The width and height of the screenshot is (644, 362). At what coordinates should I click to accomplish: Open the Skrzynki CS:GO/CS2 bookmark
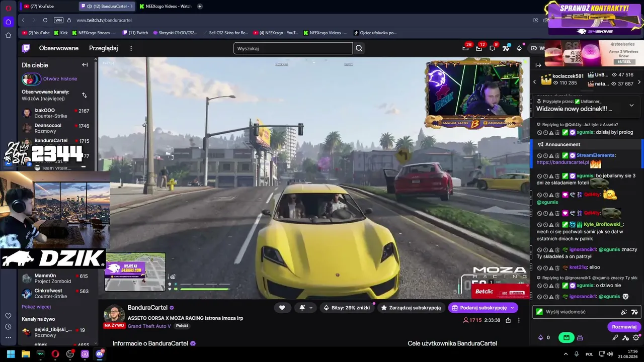[175, 33]
